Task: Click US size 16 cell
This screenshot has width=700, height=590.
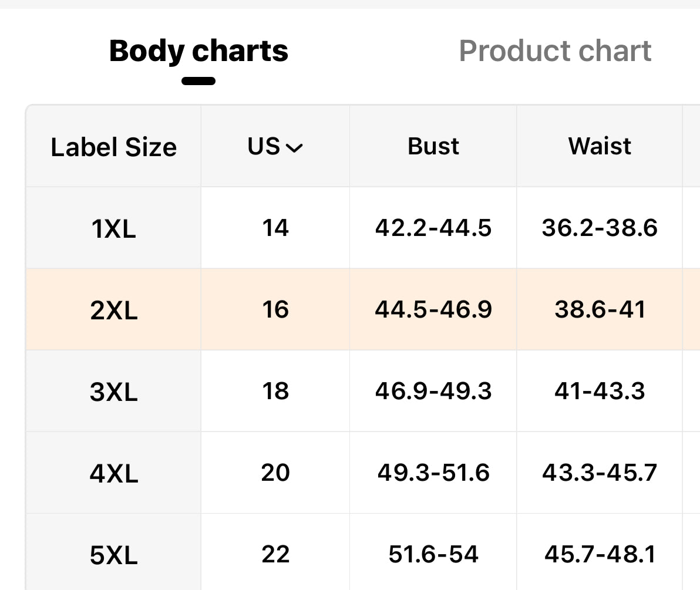Action: point(275,309)
